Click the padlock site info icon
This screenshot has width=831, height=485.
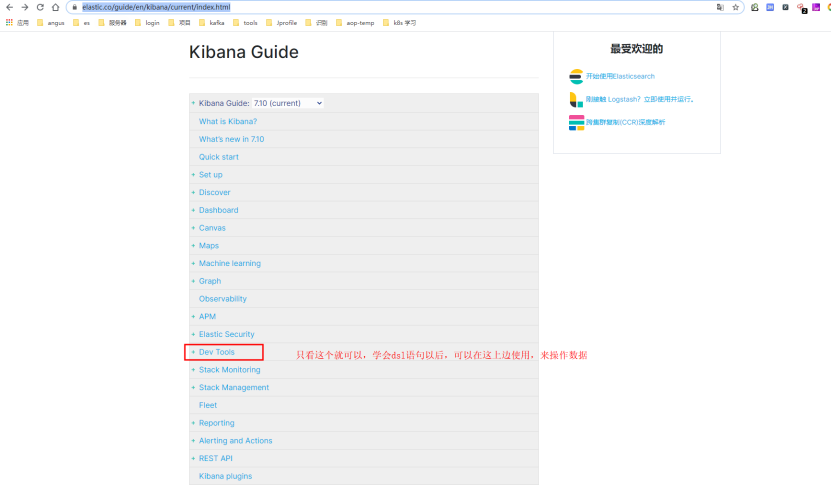(75, 7)
